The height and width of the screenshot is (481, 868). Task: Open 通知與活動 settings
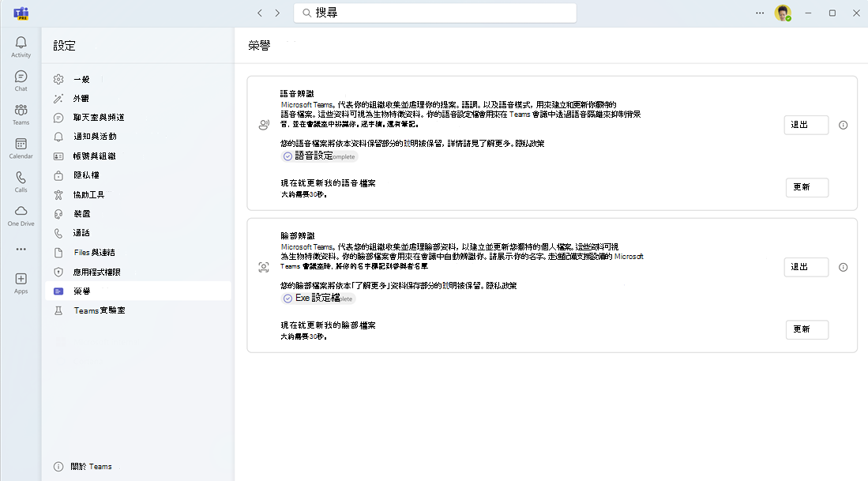coord(138,137)
